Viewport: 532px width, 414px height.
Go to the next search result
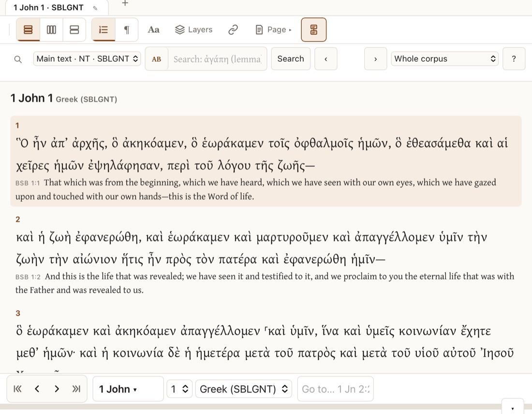tap(376, 59)
